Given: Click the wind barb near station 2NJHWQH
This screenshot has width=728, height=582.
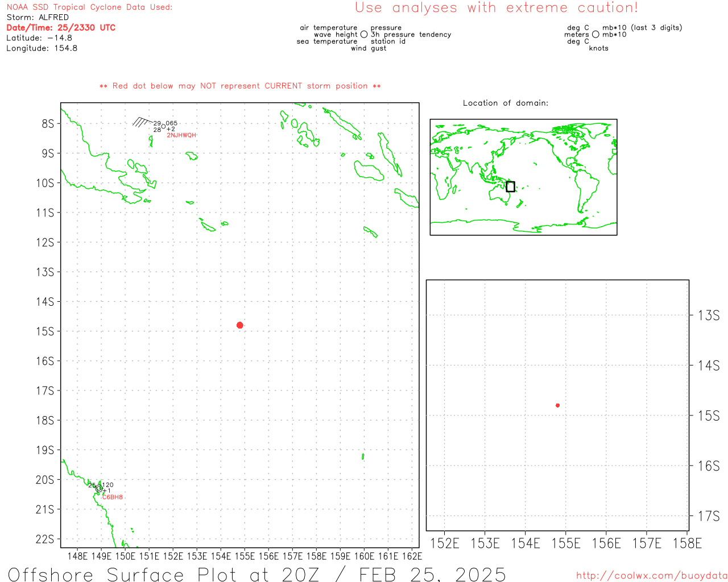Looking at the screenshot, I should pos(143,122).
